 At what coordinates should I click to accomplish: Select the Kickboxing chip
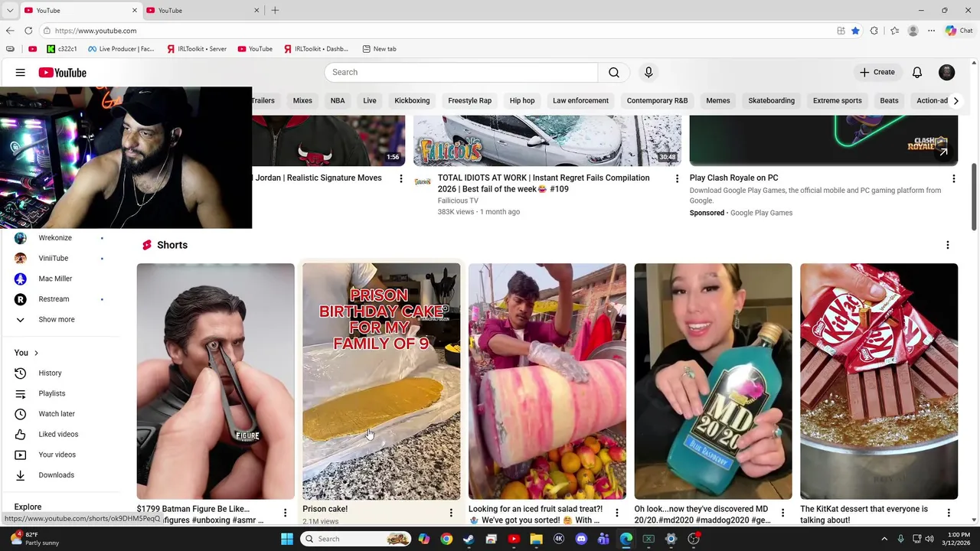pyautogui.click(x=412, y=100)
